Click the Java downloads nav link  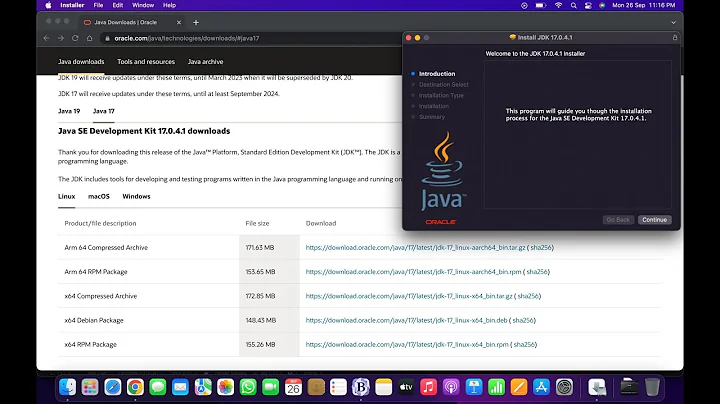point(81,62)
